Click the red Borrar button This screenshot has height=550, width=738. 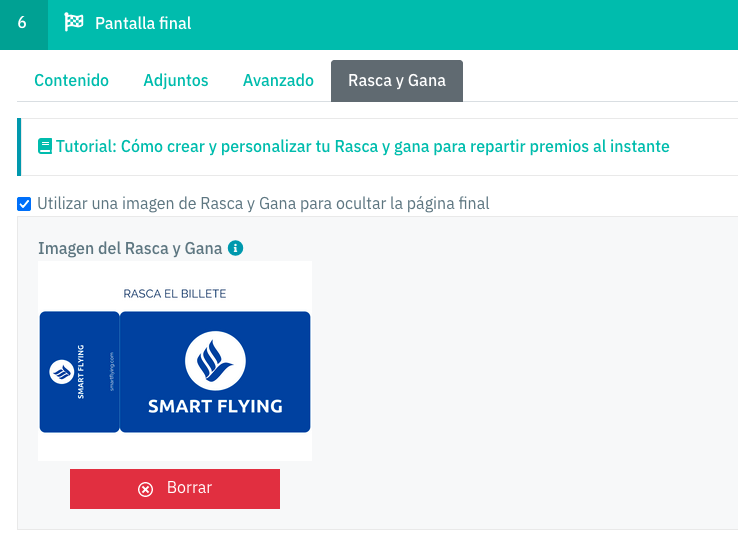(175, 489)
